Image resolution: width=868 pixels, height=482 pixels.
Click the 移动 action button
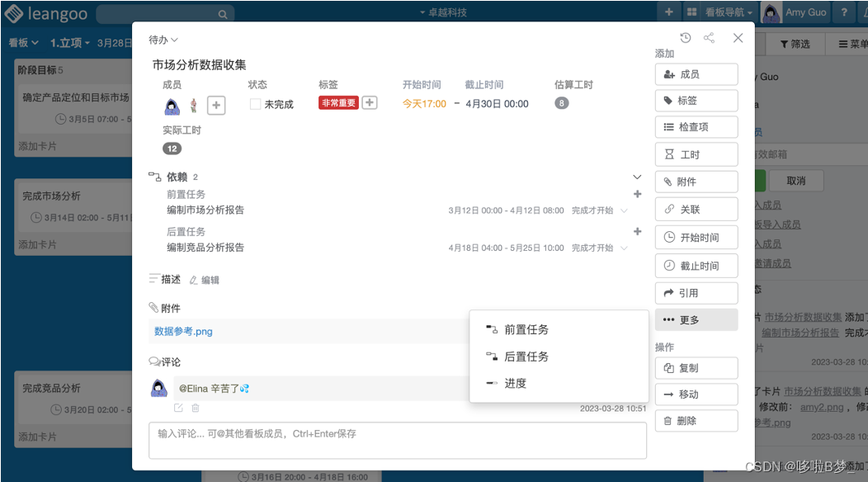(x=696, y=395)
